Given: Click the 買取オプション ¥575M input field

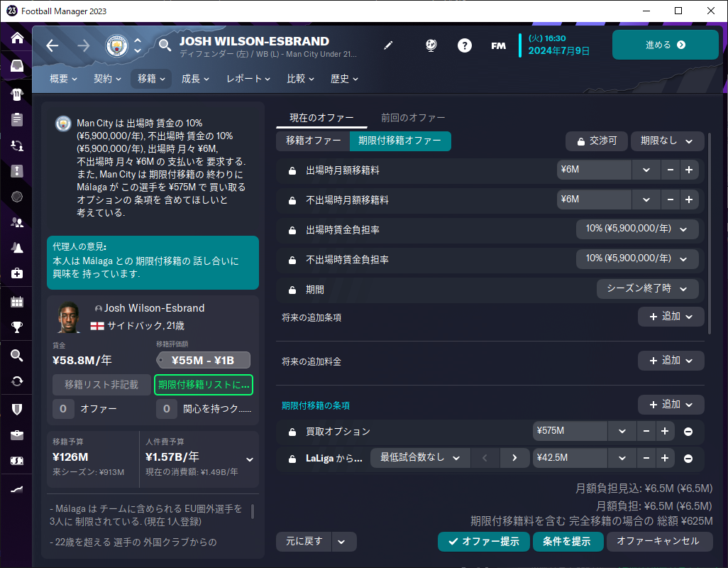Looking at the screenshot, I should (570, 431).
